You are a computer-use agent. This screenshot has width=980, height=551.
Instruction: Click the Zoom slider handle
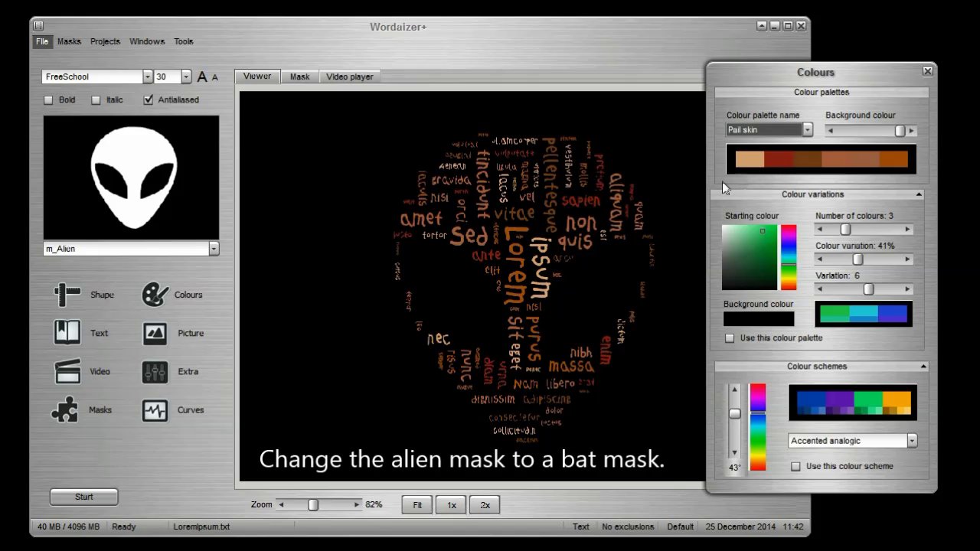click(x=312, y=505)
